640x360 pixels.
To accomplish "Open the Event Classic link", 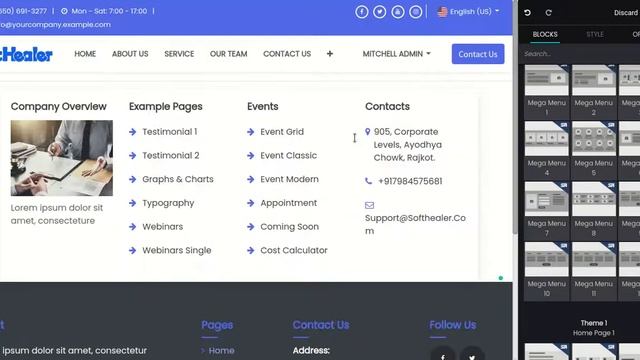I will 289,156.
